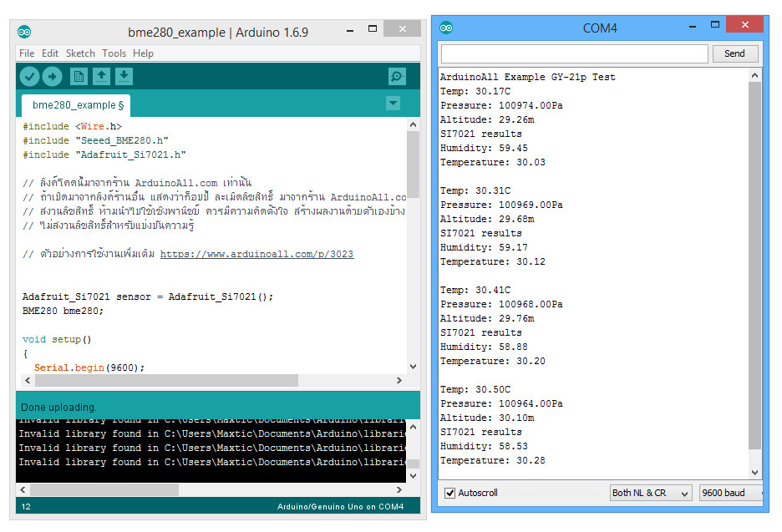Click 'Temperature: 30.28' output line
Image resolution: width=782 pixels, height=532 pixels.
tap(493, 461)
